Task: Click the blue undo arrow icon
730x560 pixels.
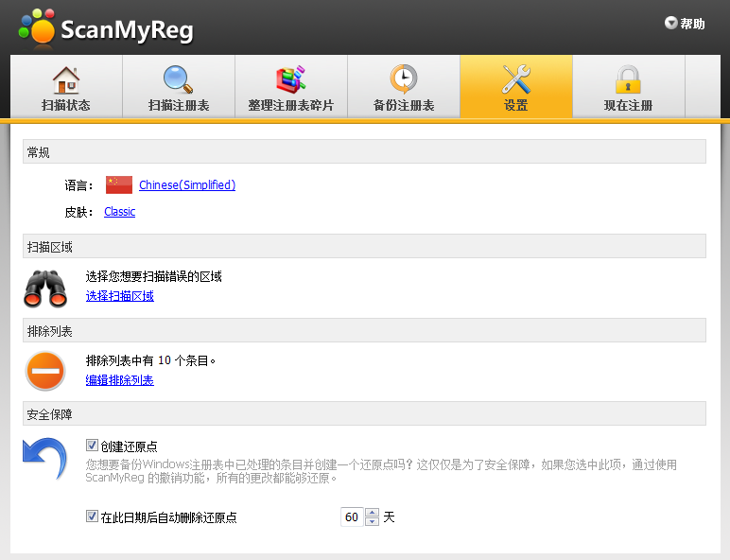Action: click(x=44, y=459)
